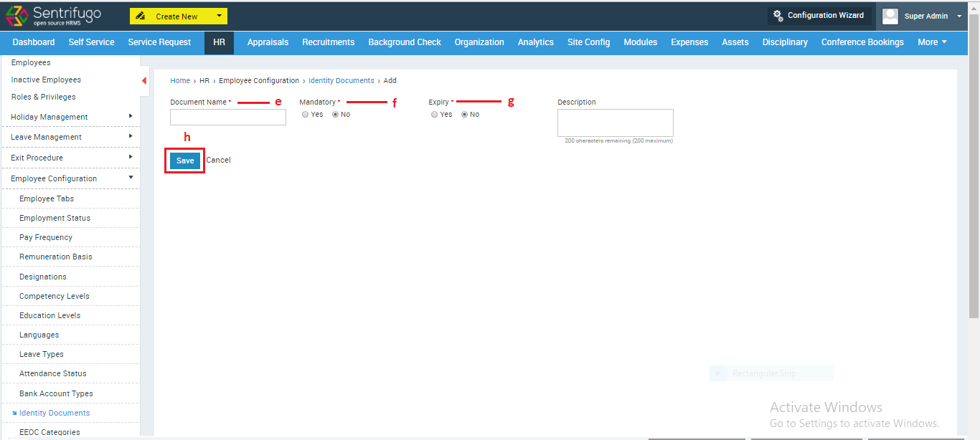Open the Expenses tab

pyautogui.click(x=689, y=42)
